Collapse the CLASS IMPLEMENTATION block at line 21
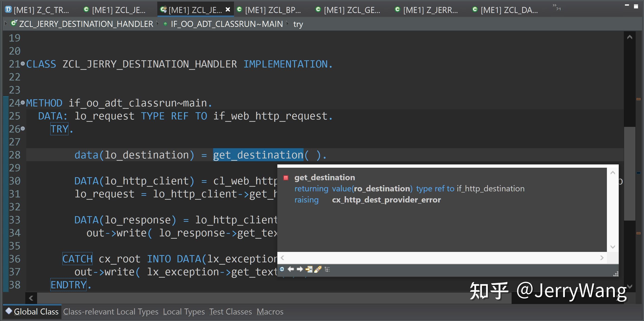 point(23,63)
